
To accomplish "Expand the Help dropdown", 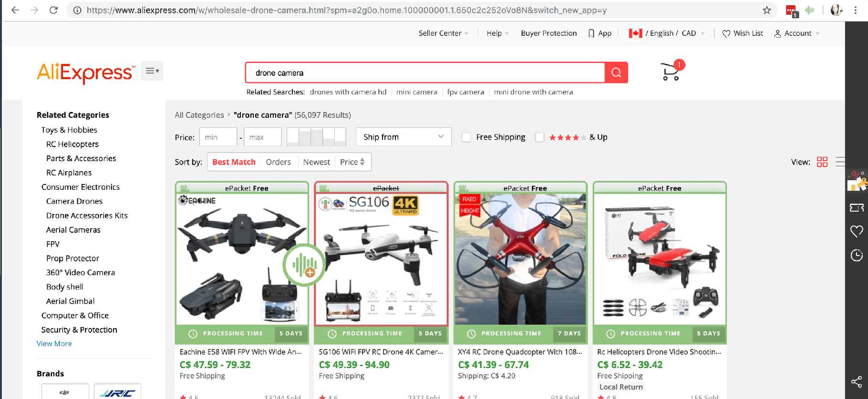I will [497, 33].
